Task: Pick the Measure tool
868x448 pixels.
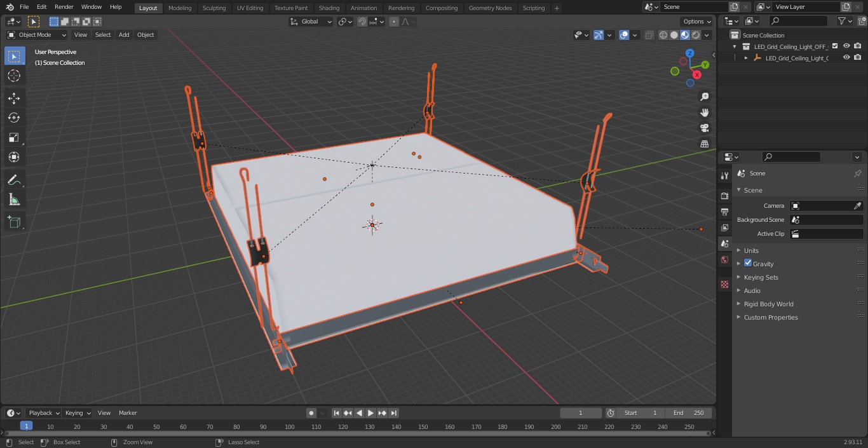Action: tap(14, 200)
